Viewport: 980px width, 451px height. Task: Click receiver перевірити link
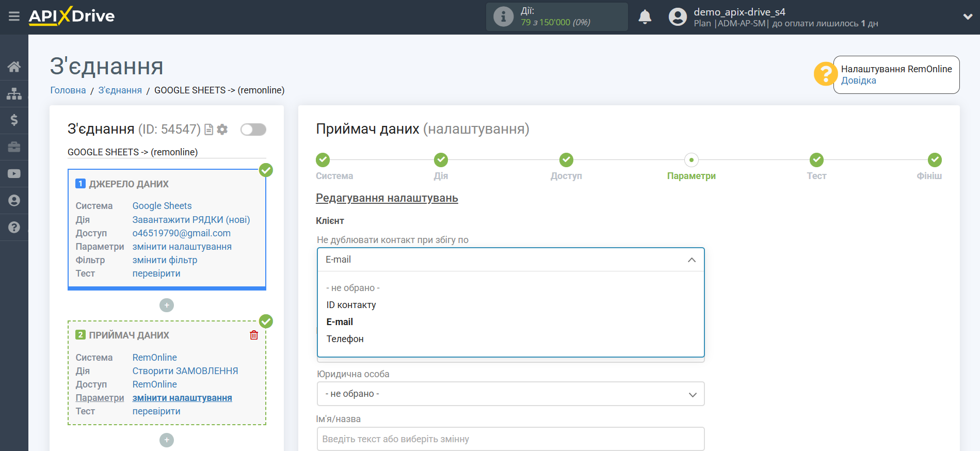[x=156, y=411]
